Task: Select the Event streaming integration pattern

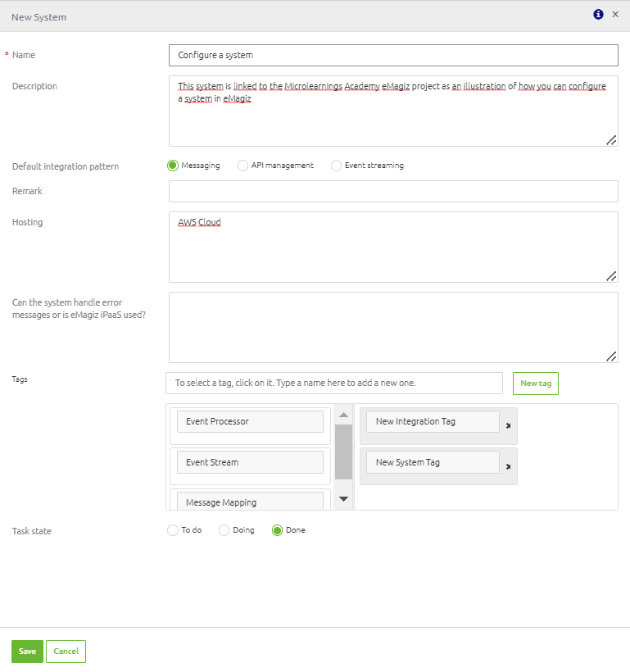Action: point(336,165)
